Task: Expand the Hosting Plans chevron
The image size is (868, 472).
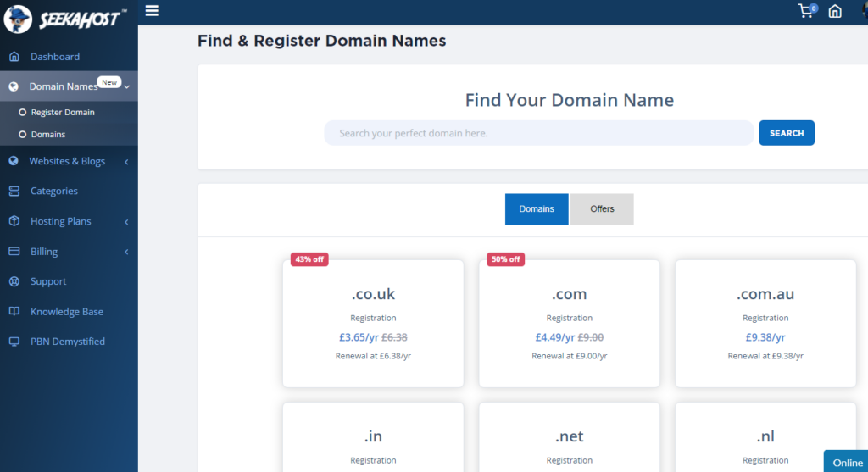Action: [127, 222]
